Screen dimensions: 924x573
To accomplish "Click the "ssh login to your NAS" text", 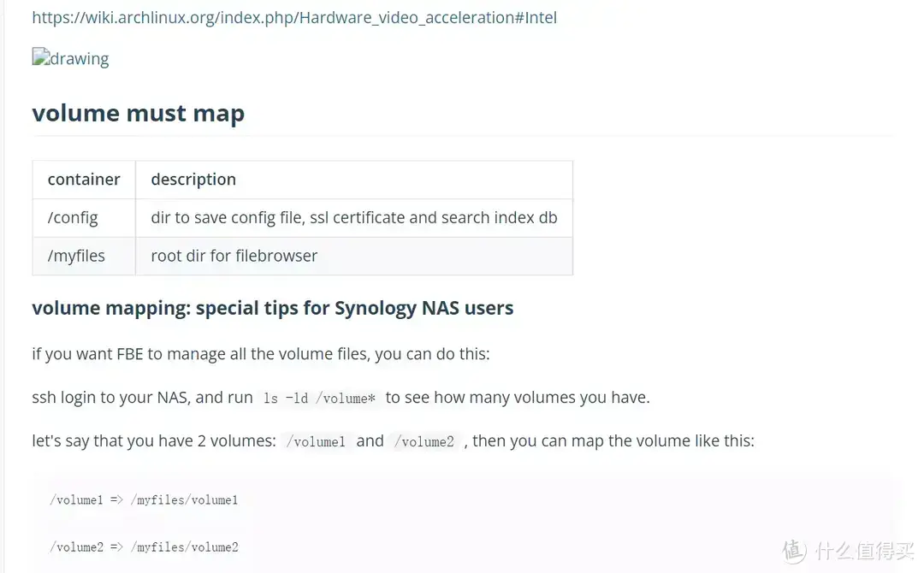I will coord(142,398).
